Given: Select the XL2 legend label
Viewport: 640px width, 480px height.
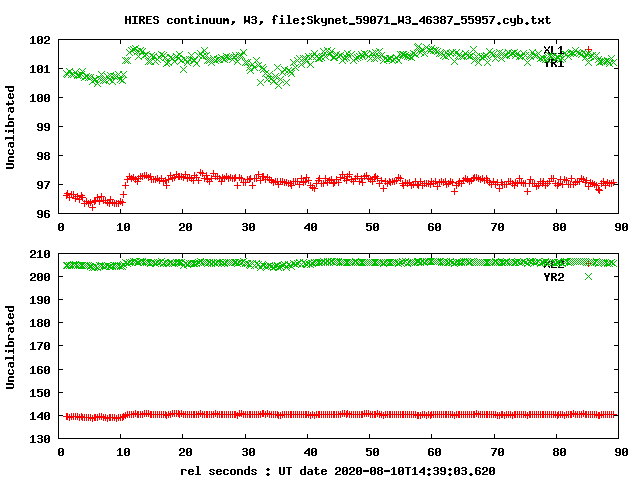Looking at the screenshot, I should coord(553,264).
